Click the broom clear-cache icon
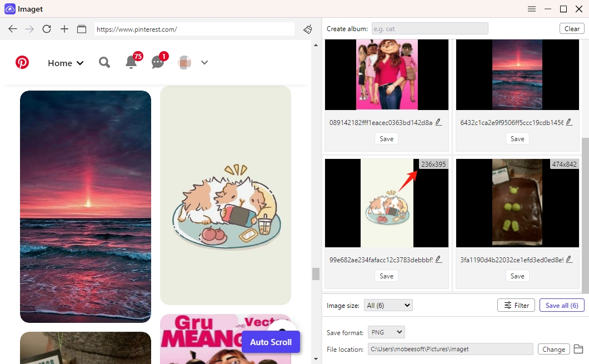Screen dimensions: 589x364 click(308, 29)
